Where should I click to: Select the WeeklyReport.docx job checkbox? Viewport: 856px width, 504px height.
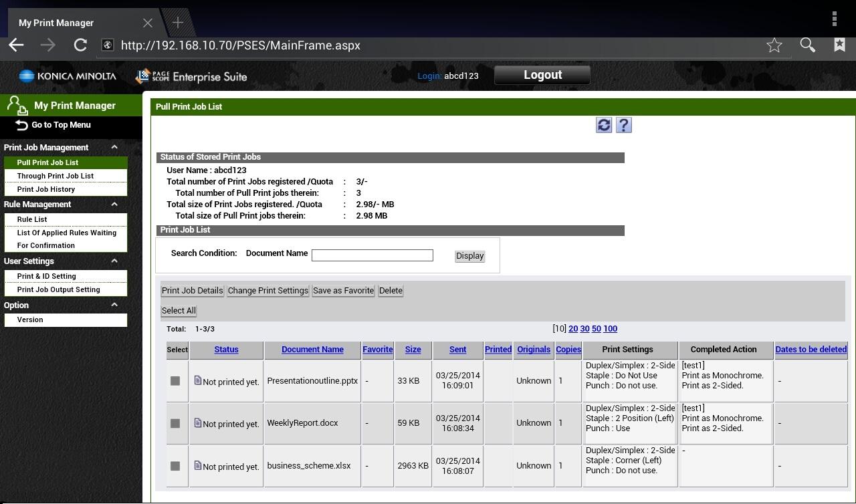175,423
